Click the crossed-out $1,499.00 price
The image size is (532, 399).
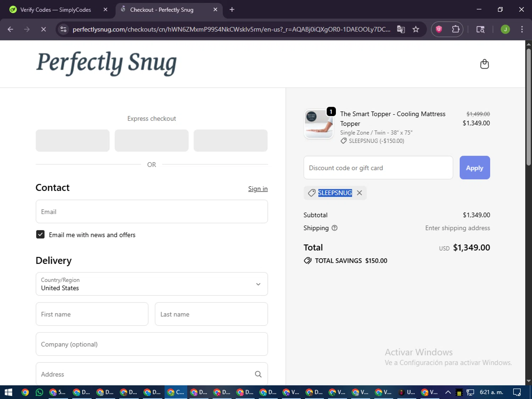pos(478,114)
